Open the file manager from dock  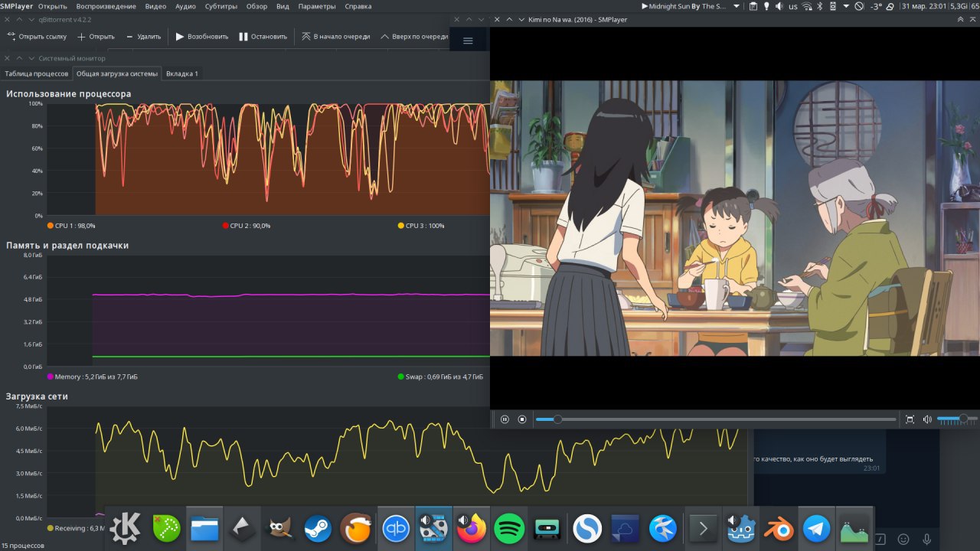click(x=204, y=528)
